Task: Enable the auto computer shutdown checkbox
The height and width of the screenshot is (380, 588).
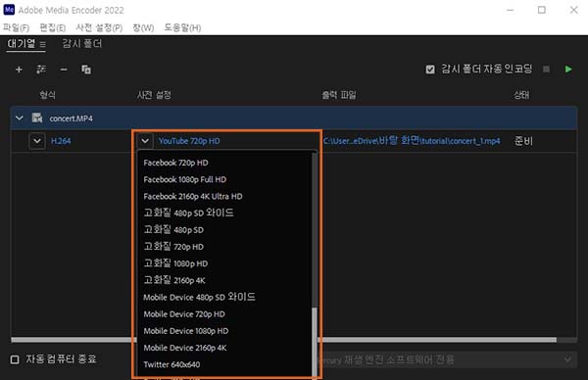Action: pos(15,359)
